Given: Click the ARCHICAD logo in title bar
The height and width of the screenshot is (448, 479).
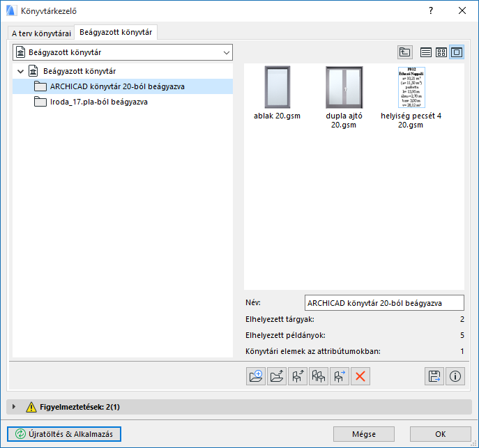Looking at the screenshot, I should coord(11,10).
